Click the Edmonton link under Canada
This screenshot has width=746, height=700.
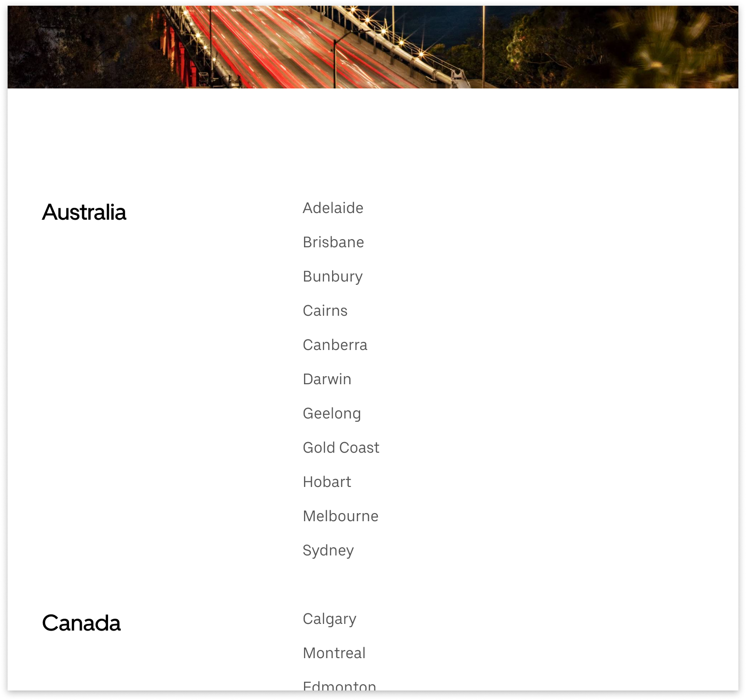340,686
